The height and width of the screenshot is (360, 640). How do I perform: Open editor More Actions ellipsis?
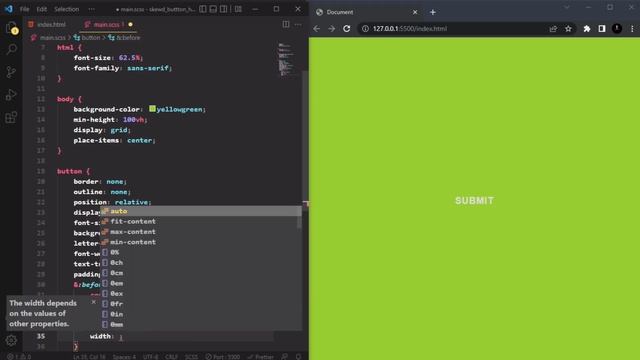coord(298,24)
